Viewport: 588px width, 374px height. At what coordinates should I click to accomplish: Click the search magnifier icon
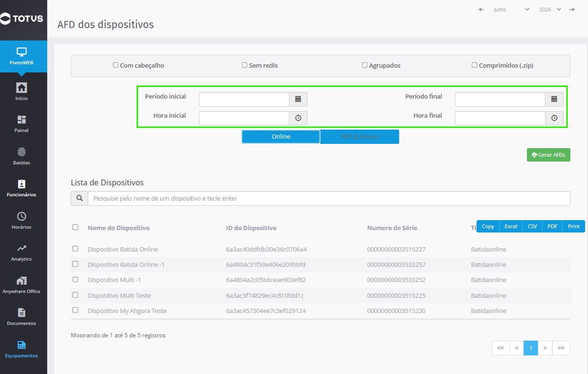click(x=79, y=198)
